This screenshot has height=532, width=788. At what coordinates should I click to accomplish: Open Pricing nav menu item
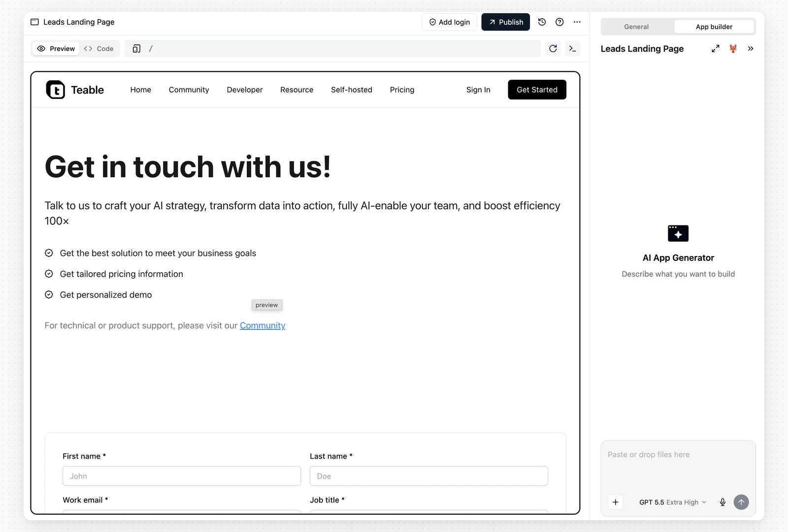[x=402, y=90]
